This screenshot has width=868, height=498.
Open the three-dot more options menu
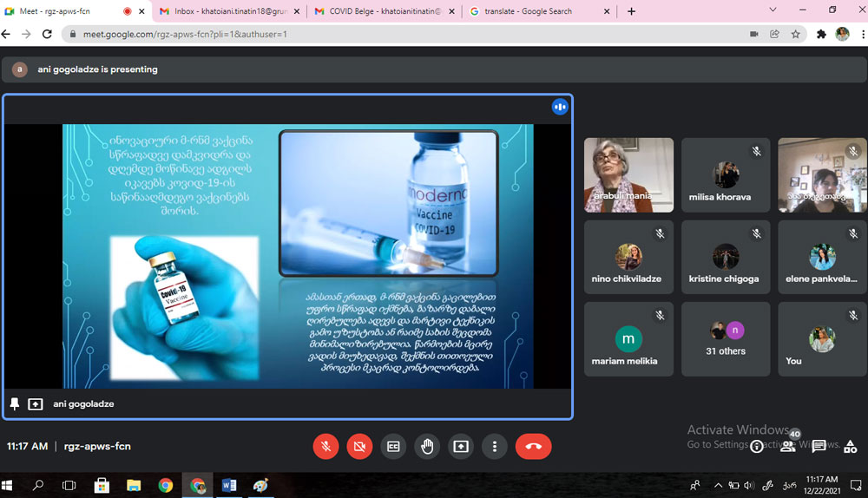pyautogui.click(x=494, y=446)
